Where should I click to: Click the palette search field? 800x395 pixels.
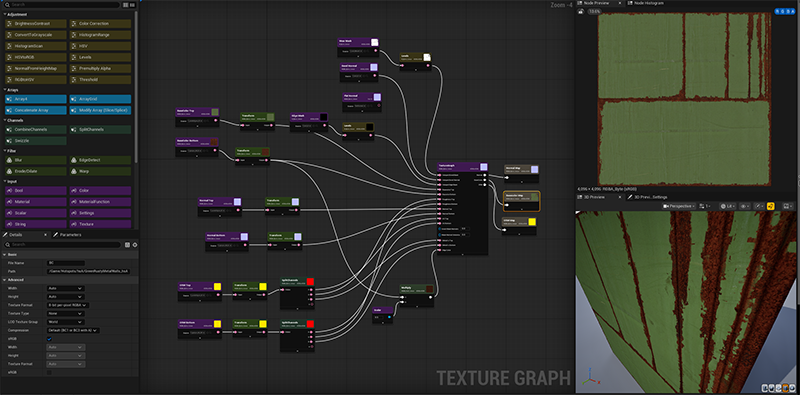pyautogui.click(x=62, y=5)
